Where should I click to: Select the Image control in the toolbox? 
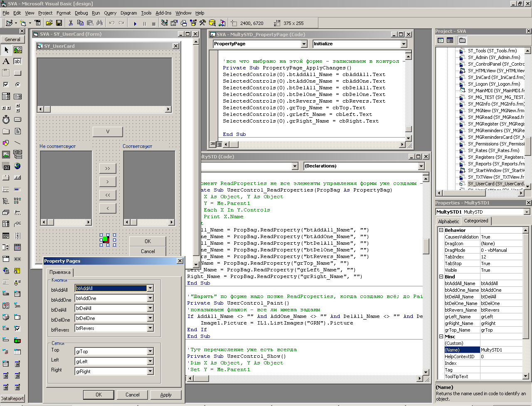click(x=6, y=155)
